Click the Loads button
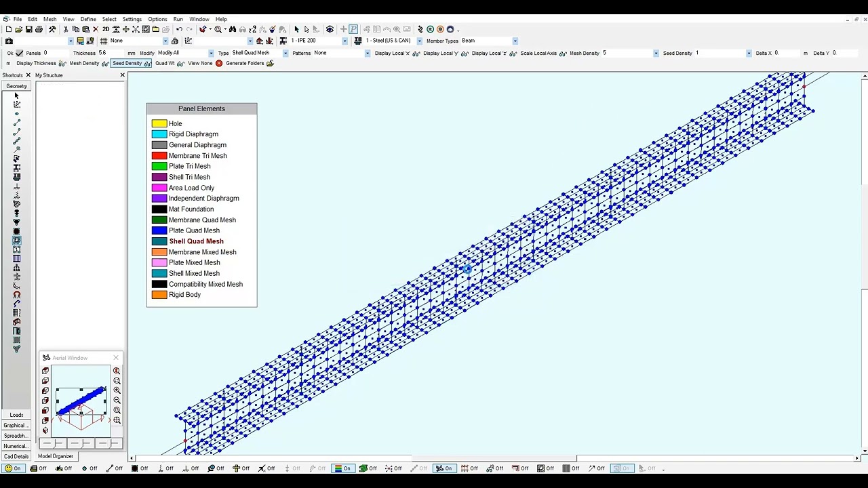 16,415
